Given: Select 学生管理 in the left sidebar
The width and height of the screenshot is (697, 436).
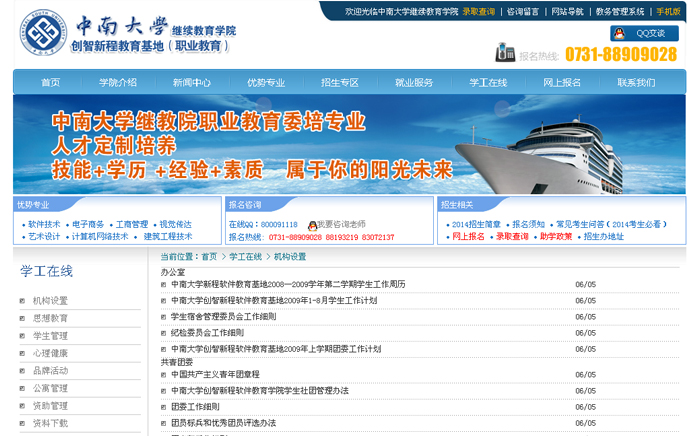Looking at the screenshot, I should point(50,336).
